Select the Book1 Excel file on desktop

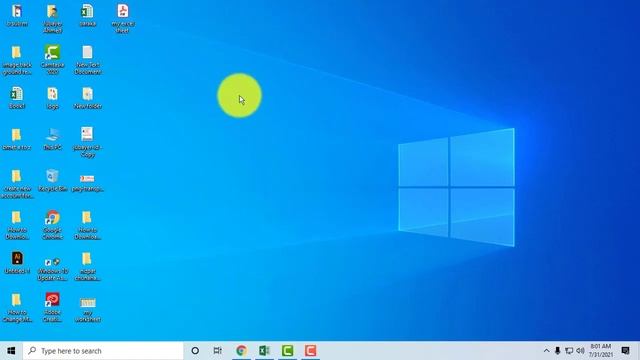click(x=17, y=98)
